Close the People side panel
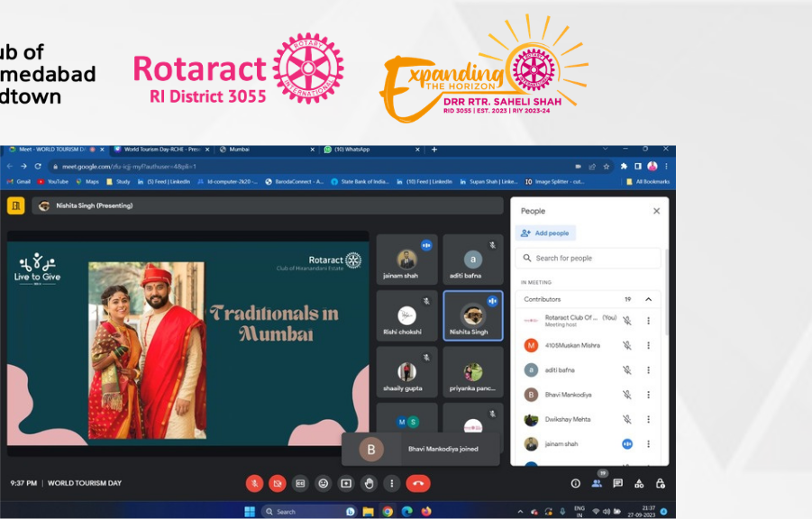Screen dimensions: 812x519 tap(656, 211)
